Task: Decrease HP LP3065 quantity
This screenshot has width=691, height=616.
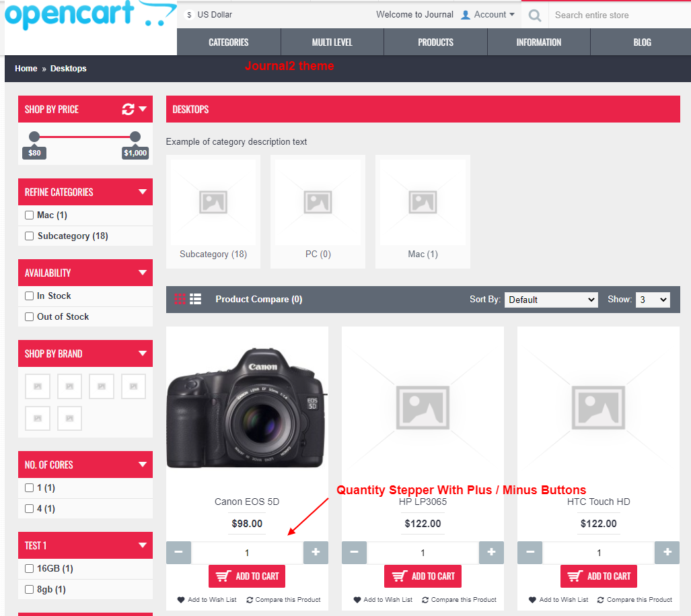Action: (x=354, y=552)
